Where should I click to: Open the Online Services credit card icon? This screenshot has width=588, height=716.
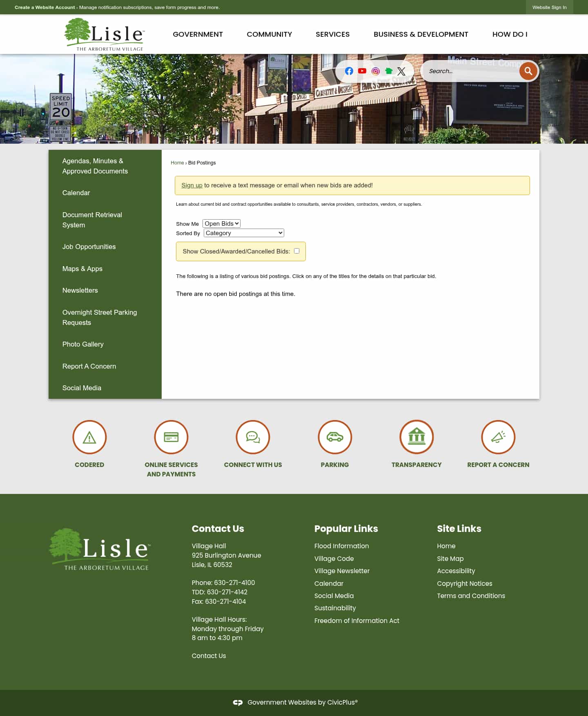click(x=171, y=437)
